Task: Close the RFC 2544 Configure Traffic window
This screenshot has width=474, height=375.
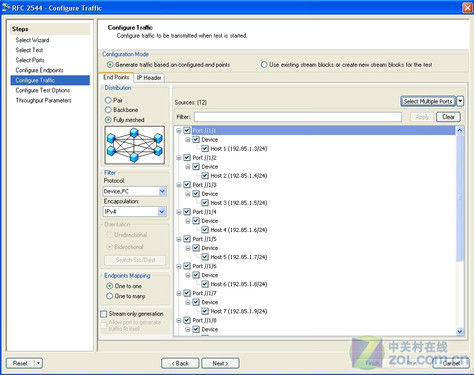Action: (x=468, y=7)
